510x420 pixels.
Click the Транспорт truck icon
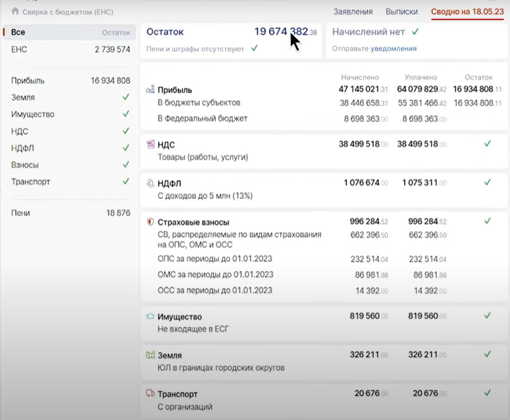[x=150, y=393]
